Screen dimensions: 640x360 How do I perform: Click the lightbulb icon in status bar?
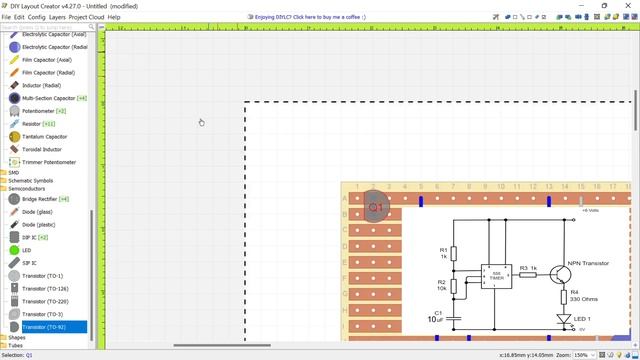[x=619, y=355]
